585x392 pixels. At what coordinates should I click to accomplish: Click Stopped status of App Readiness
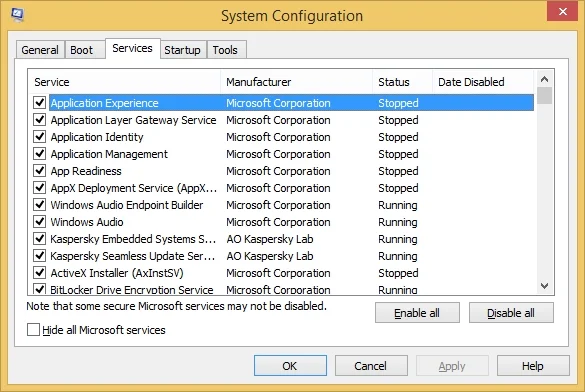click(x=398, y=171)
